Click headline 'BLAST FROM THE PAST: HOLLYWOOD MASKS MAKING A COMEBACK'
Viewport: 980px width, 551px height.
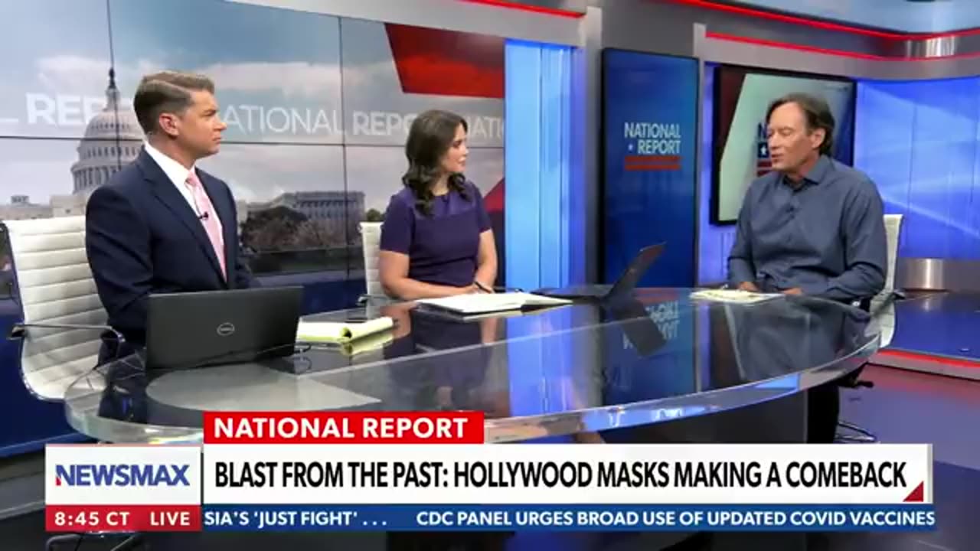560,474
